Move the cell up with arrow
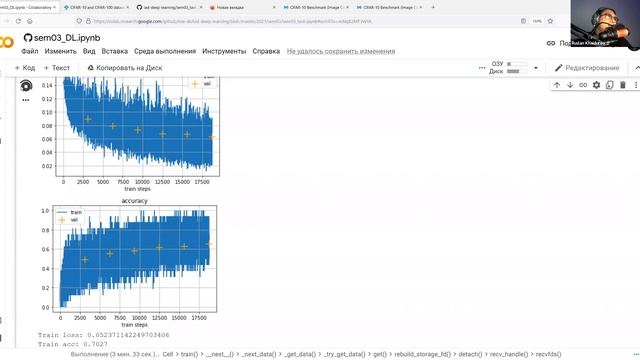 (557, 85)
